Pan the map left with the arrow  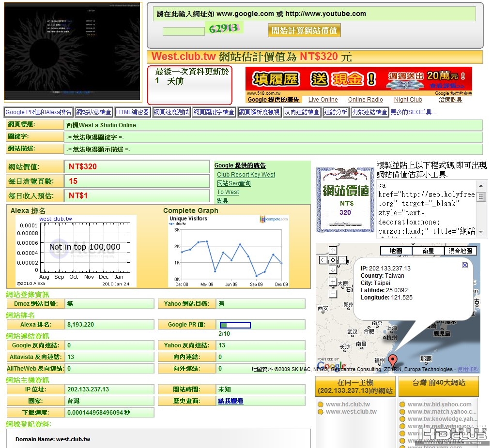click(x=323, y=260)
